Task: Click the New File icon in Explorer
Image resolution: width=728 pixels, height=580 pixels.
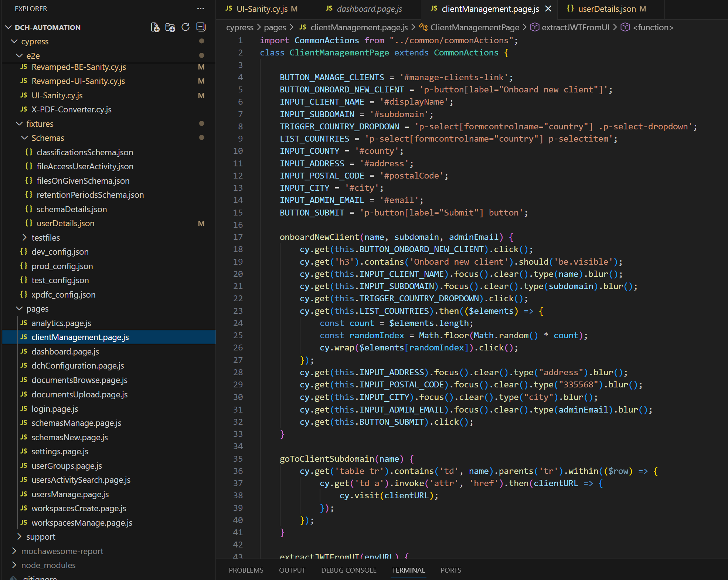Action: click(x=155, y=27)
